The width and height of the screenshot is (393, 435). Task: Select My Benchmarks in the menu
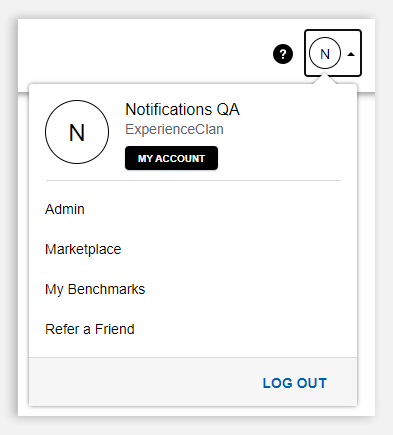[95, 289]
